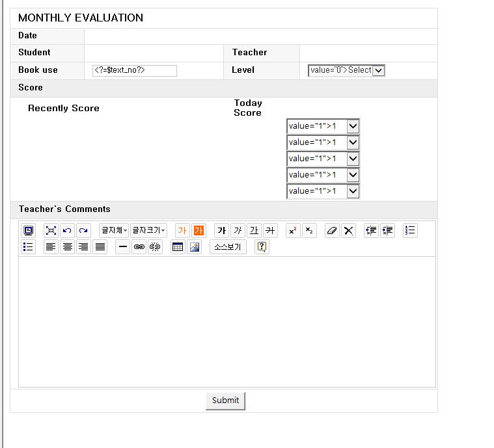Pick the orange text background color button
The height and width of the screenshot is (448, 494).
click(199, 231)
